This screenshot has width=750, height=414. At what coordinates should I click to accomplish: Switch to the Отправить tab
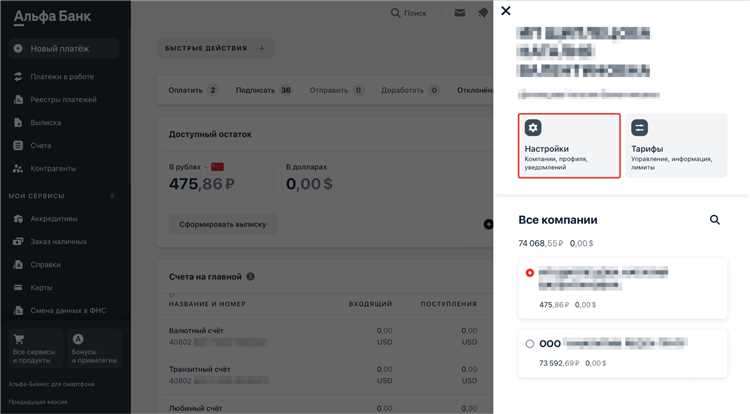pos(336,90)
